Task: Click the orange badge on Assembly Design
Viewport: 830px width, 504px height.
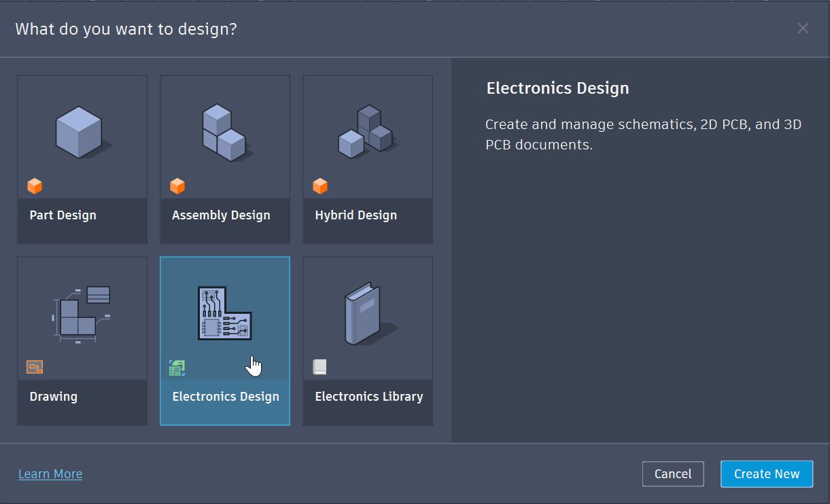Action: [x=177, y=185]
